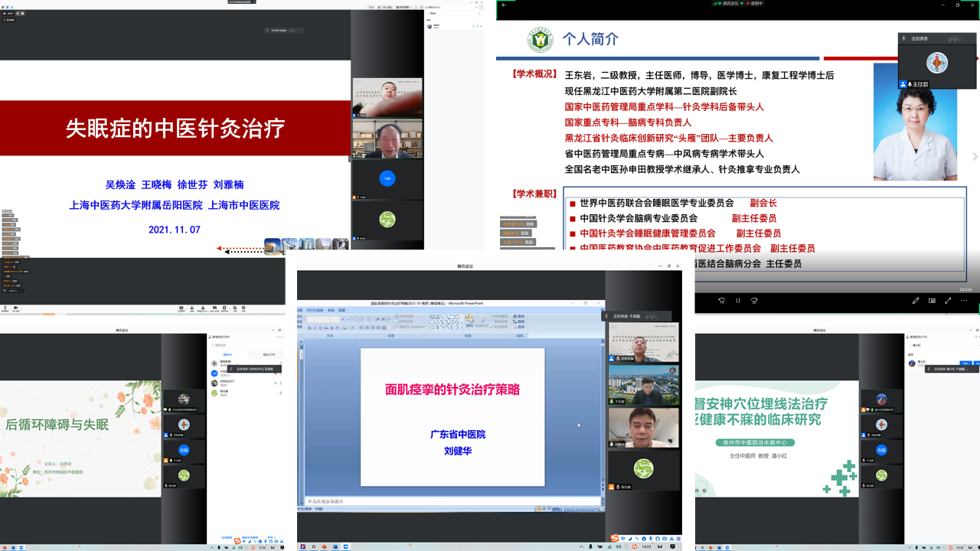Enable picture-in-picture in 个人简介 player
The height and width of the screenshot is (551, 980).
pyautogui.click(x=932, y=301)
